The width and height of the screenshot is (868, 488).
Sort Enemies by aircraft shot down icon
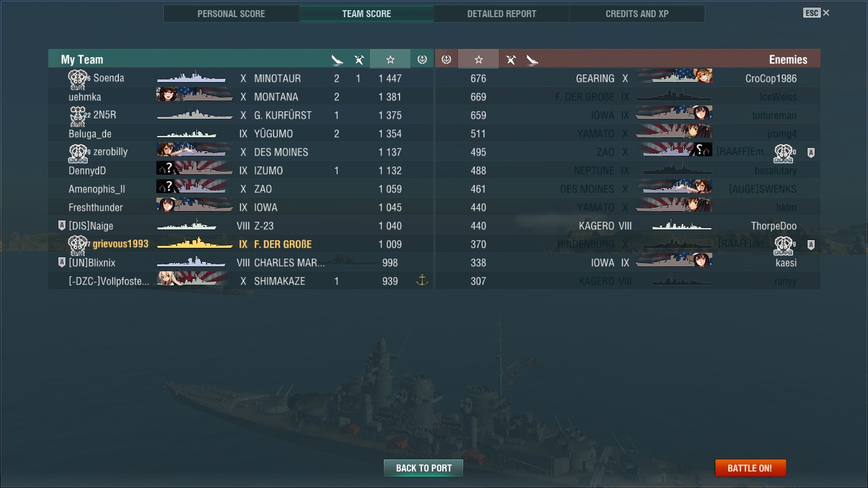pos(511,60)
